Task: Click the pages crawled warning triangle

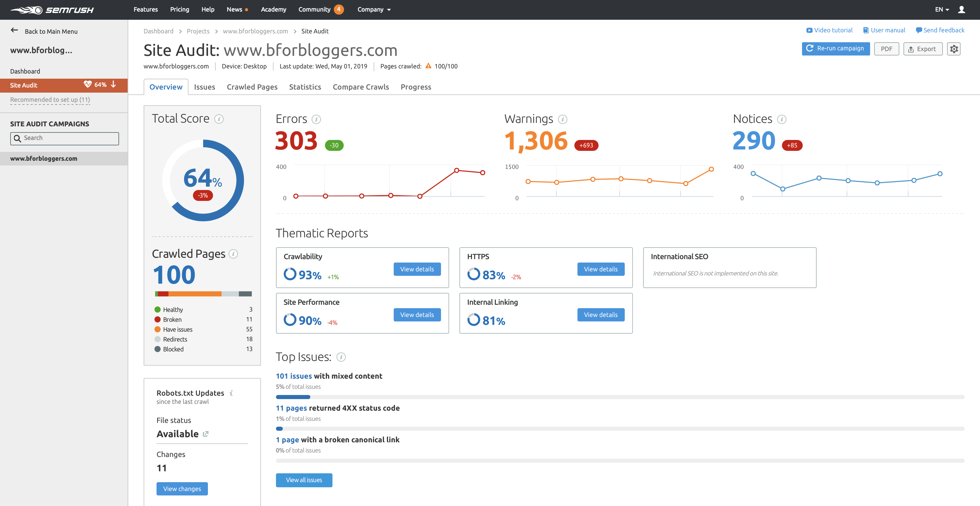Action: [428, 66]
